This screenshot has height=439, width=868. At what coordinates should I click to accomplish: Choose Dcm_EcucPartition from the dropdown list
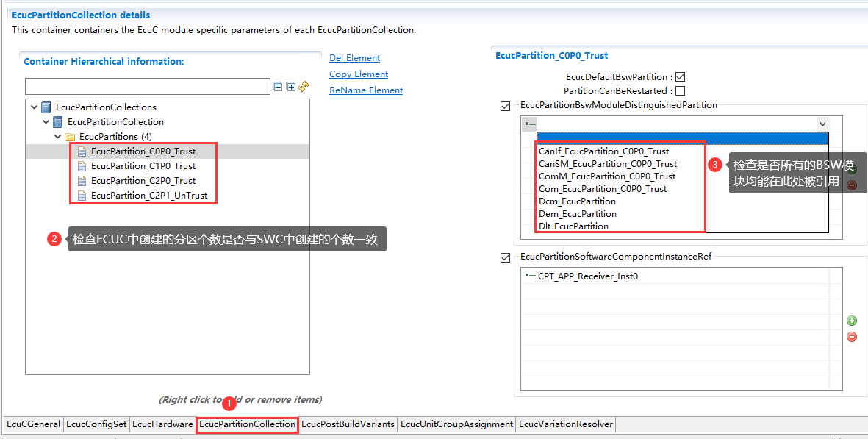[x=577, y=201]
